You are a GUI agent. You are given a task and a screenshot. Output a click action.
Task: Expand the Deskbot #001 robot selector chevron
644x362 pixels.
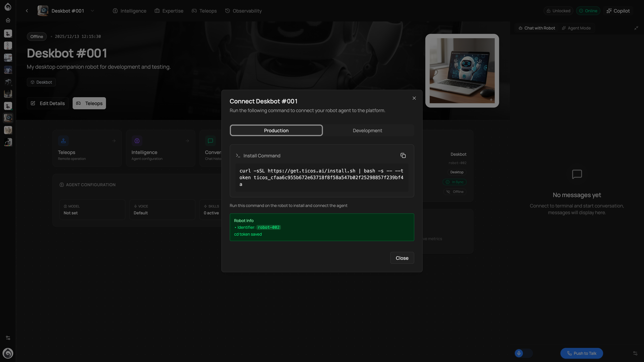pos(92,11)
